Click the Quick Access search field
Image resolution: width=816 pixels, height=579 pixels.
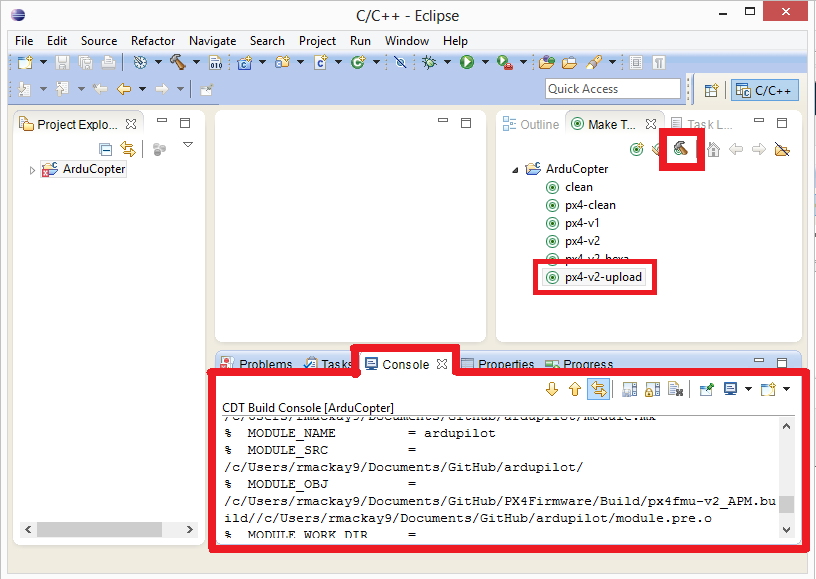pos(612,89)
